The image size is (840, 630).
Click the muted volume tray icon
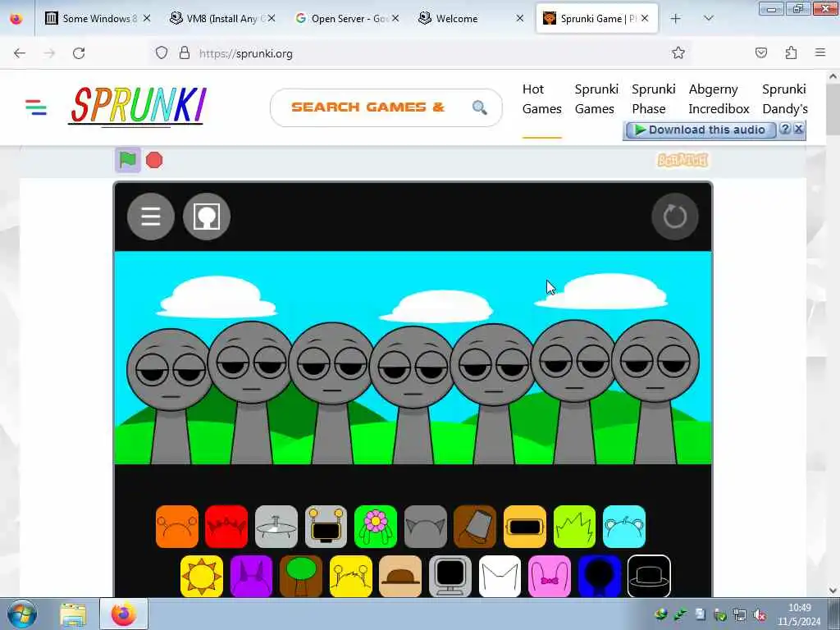pos(759,614)
